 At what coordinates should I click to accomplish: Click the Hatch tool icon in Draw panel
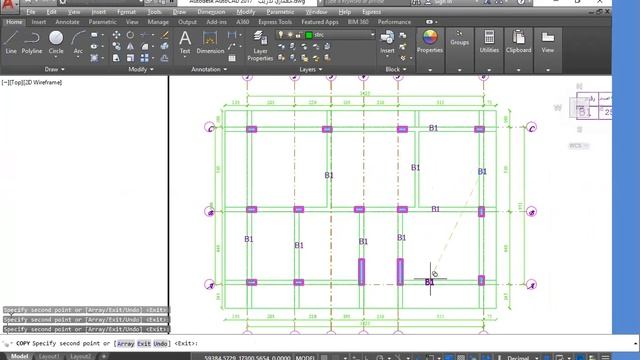pos(94,58)
